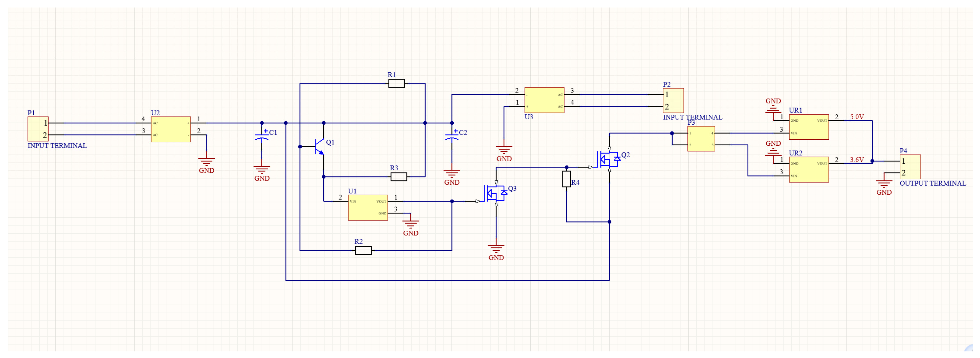Viewport: 980px width, 358px height.
Task: Select the 3.6V net label
Action: click(857, 160)
